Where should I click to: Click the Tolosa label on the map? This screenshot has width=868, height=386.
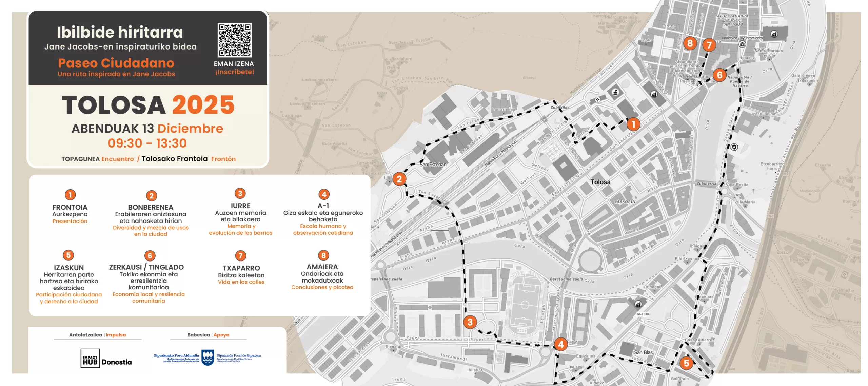(600, 182)
